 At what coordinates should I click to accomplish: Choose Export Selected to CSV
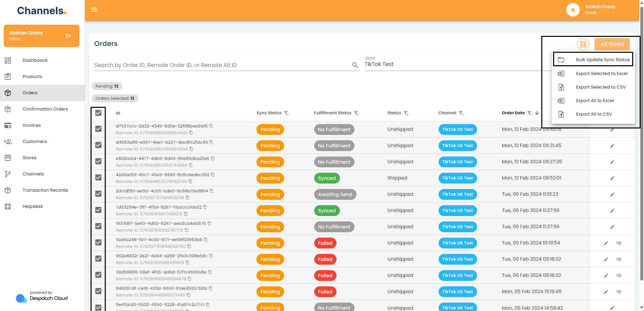click(593, 87)
